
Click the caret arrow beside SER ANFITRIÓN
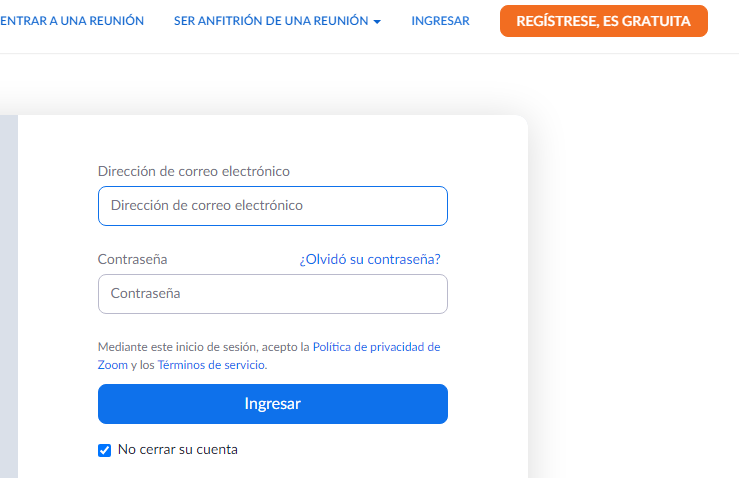pos(377,22)
